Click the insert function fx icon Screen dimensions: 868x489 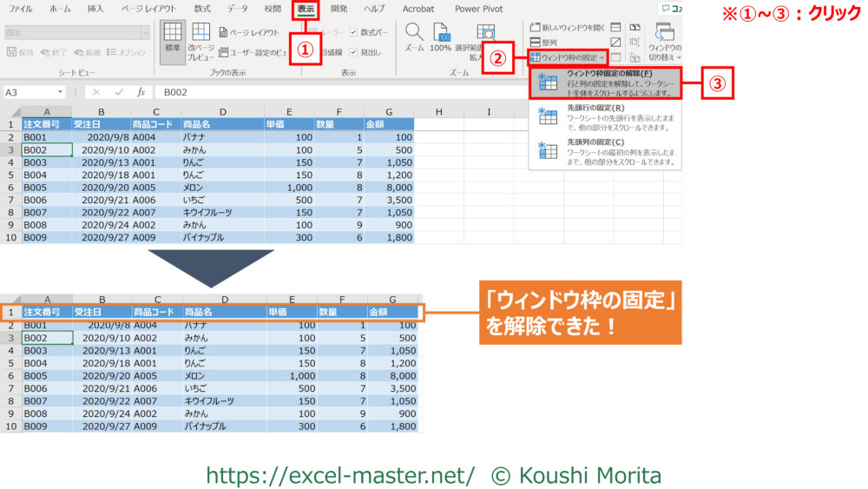tap(141, 92)
